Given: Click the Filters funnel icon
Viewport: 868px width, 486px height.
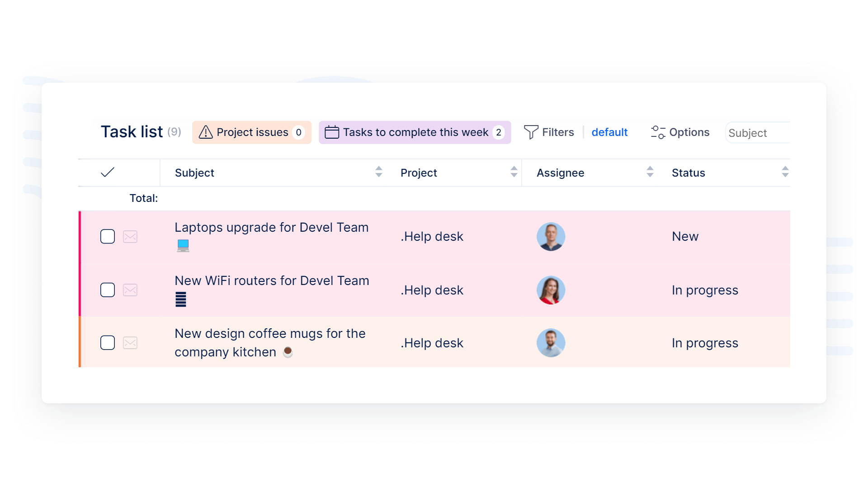Looking at the screenshot, I should click(531, 132).
